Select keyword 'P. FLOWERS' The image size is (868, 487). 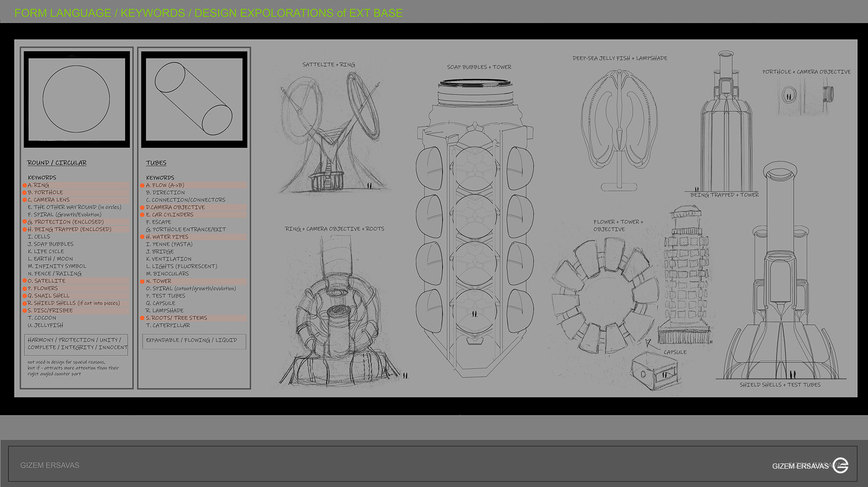pyautogui.click(x=43, y=289)
